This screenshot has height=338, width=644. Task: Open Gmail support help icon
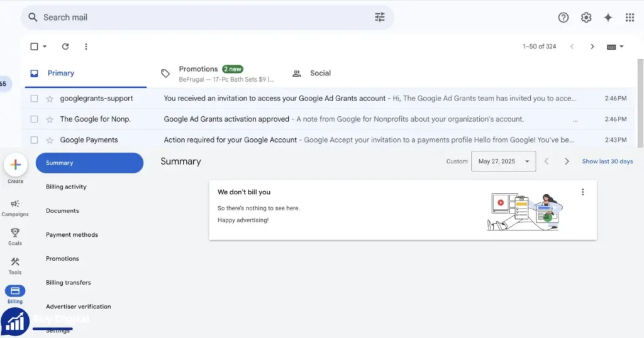tap(563, 17)
